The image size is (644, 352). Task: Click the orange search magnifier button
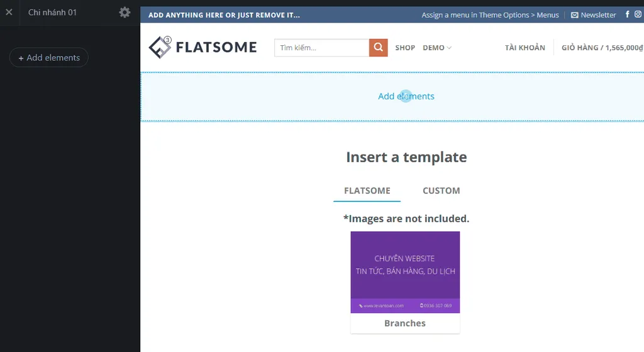pos(378,48)
